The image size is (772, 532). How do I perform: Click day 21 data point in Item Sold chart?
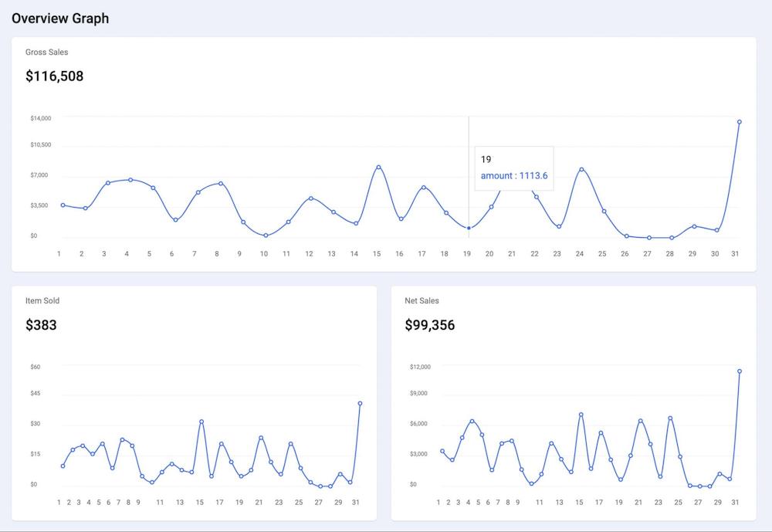[x=261, y=438]
